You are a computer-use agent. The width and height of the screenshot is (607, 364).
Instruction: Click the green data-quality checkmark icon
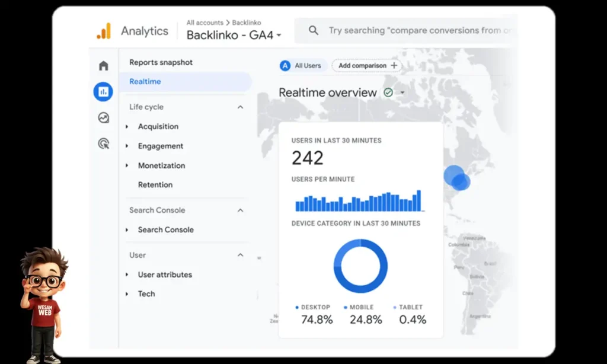click(387, 92)
